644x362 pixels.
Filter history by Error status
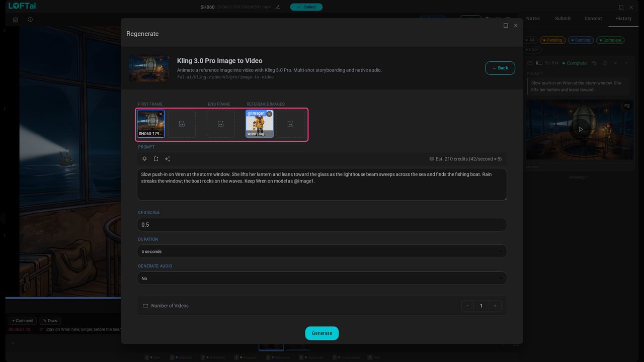pyautogui.click(x=532, y=50)
